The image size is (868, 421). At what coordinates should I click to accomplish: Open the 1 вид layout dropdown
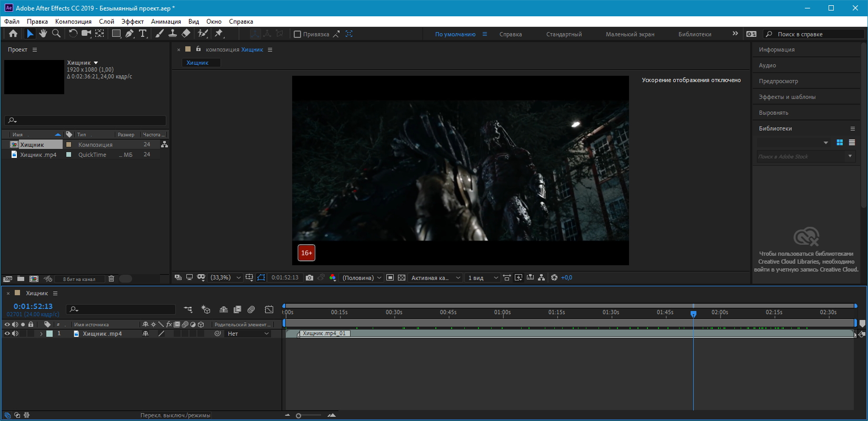point(483,278)
